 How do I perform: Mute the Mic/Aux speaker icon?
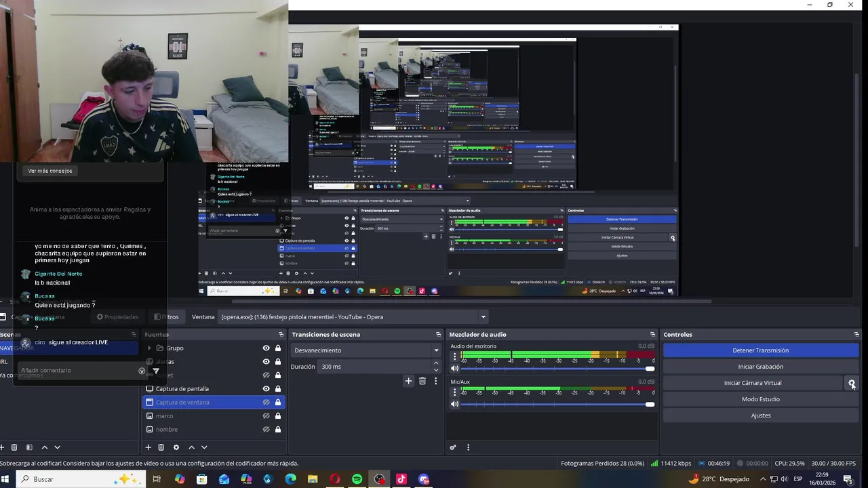coord(455,404)
